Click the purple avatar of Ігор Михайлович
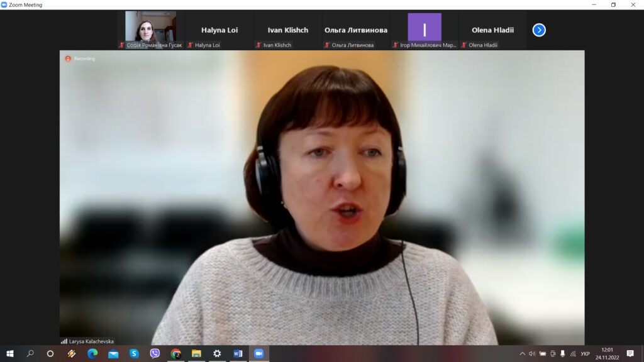The image size is (644, 362). click(425, 28)
